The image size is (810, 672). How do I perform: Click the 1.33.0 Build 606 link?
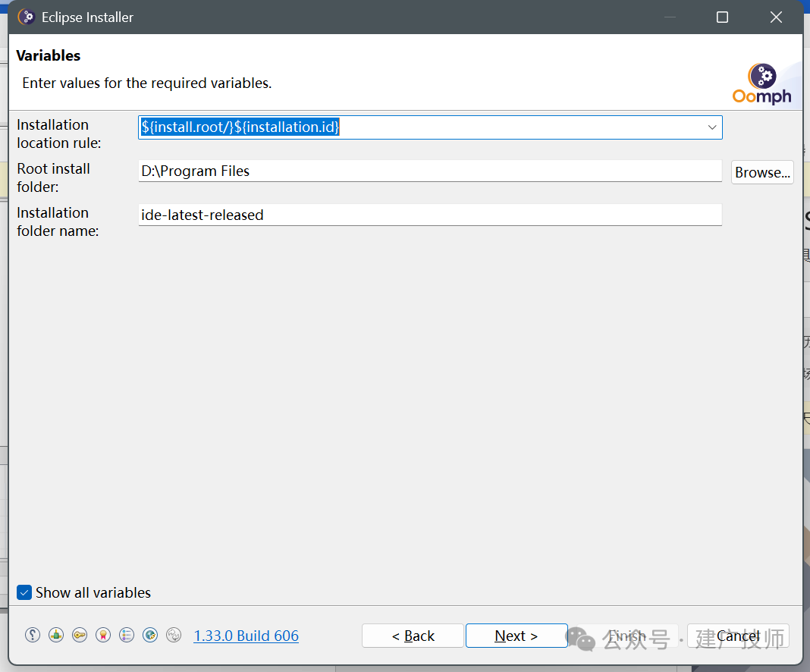click(246, 636)
